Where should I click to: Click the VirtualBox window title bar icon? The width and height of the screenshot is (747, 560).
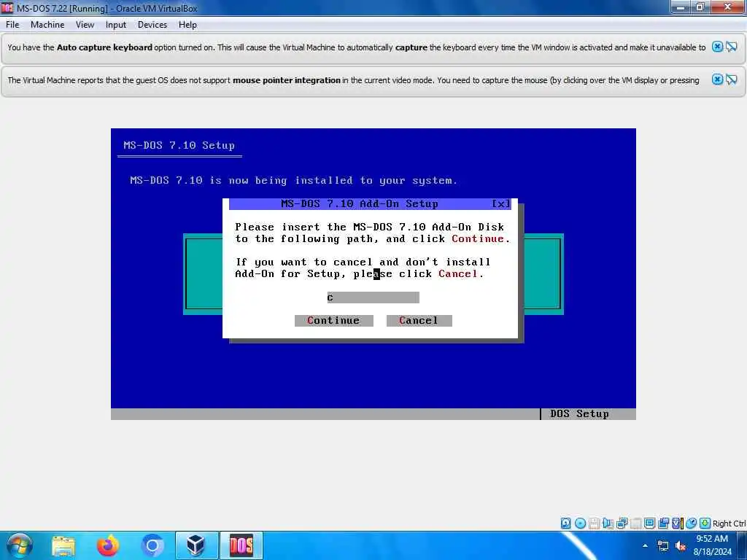(x=7, y=7)
